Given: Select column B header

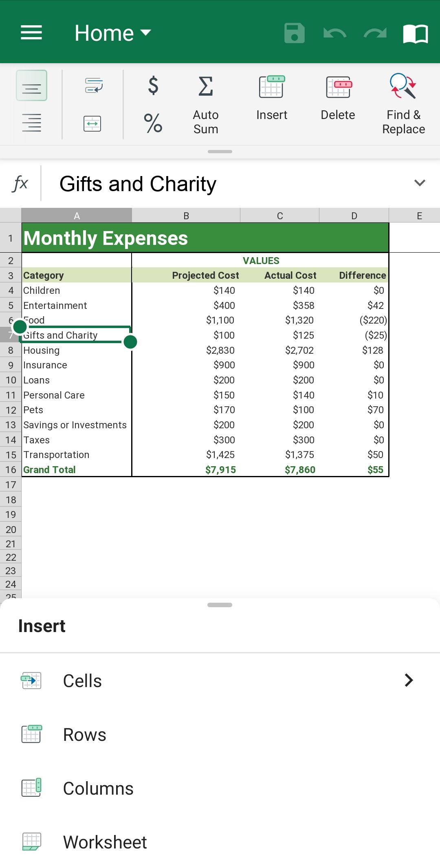Looking at the screenshot, I should [186, 216].
